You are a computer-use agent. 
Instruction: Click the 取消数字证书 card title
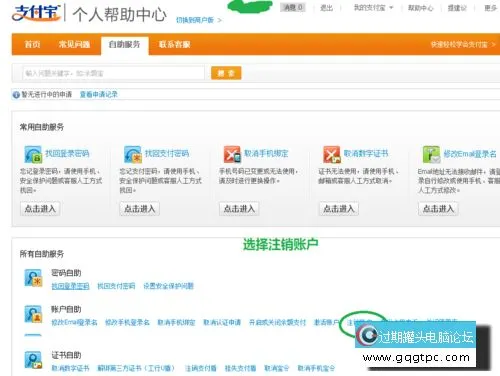click(x=366, y=153)
